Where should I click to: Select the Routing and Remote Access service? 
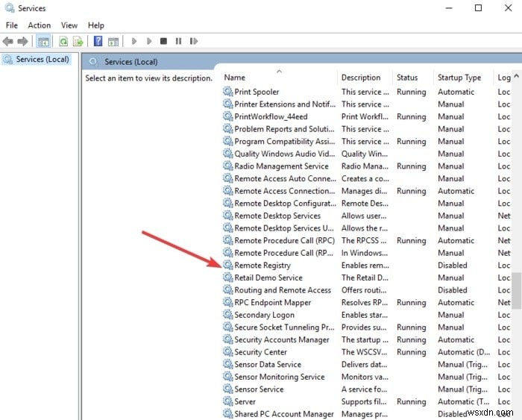[x=283, y=289]
